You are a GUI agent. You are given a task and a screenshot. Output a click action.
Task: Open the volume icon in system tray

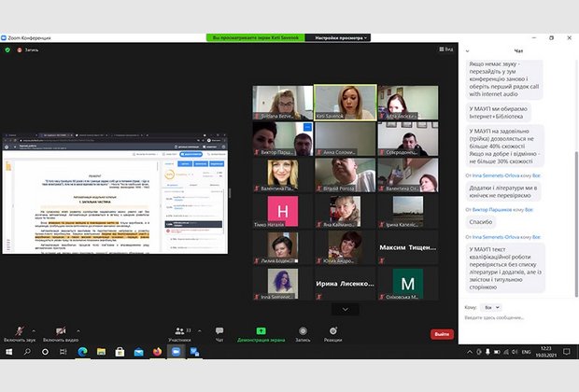[x=515, y=352]
